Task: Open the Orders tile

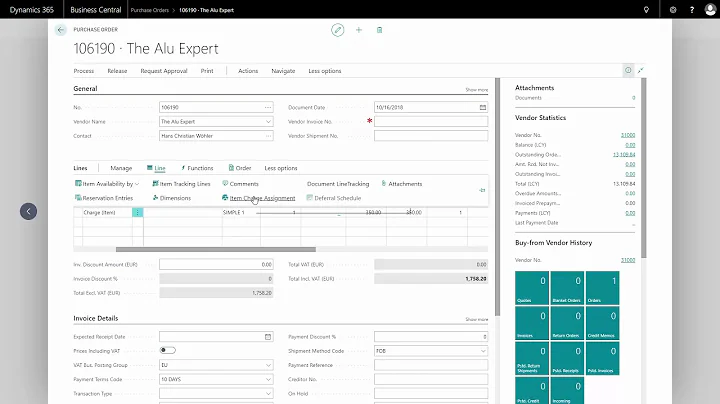Action: (x=602, y=288)
